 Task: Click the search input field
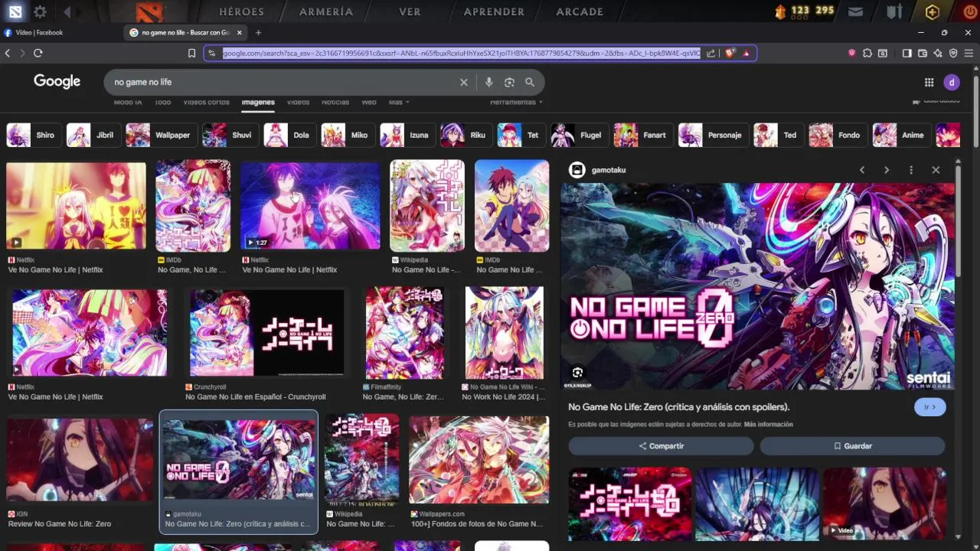coord(283,82)
